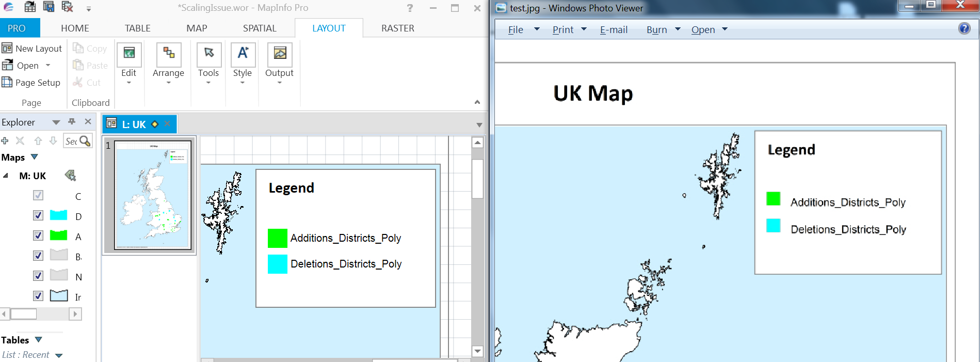Viewport: 980px width, 362px height.
Task: Collapse the ribbon with the caret
Action: [477, 102]
